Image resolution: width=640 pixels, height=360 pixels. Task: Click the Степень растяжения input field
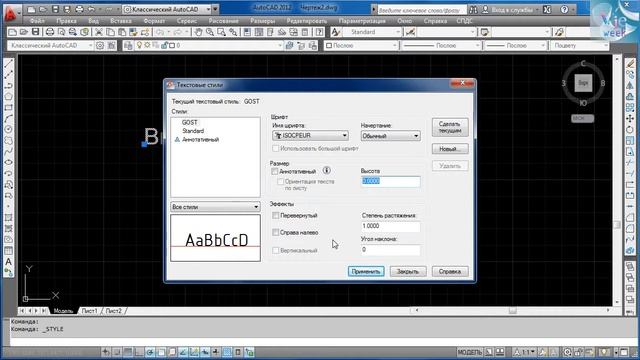[391, 226]
